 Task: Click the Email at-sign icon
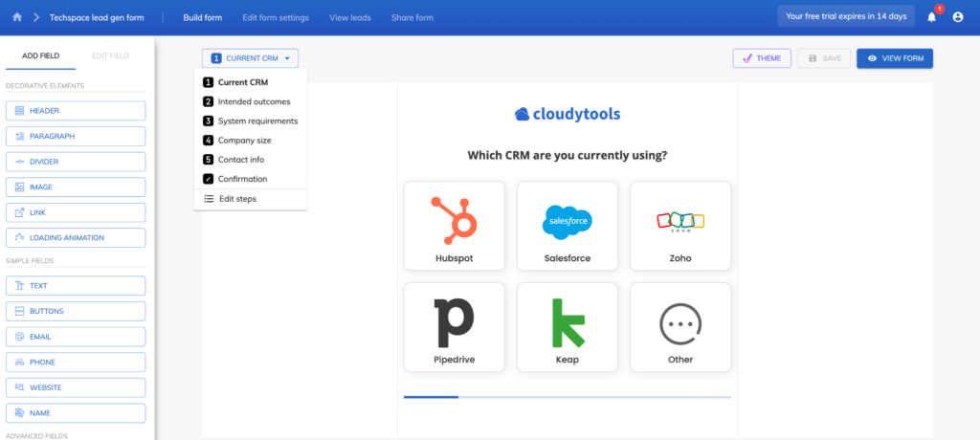[19, 337]
